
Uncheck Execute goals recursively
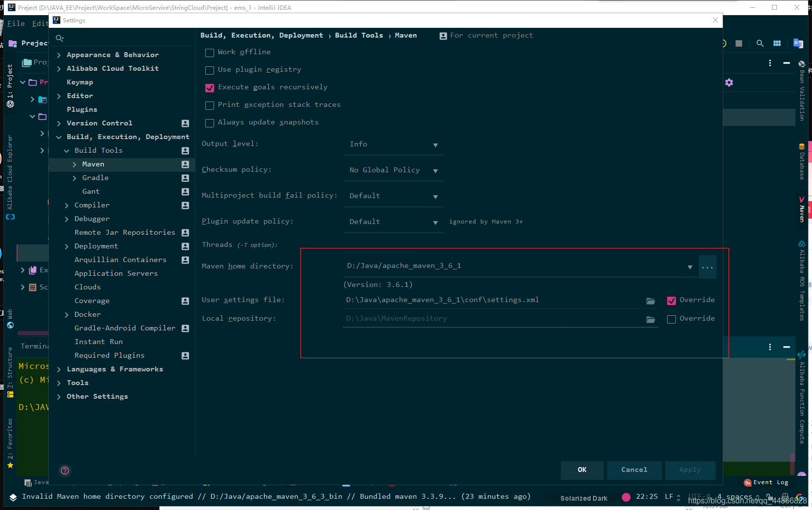point(210,88)
